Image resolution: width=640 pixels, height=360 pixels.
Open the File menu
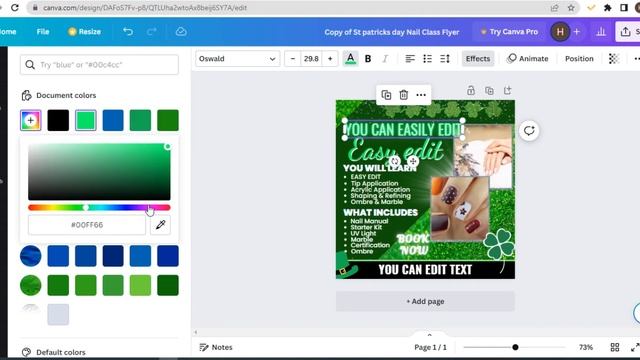(x=42, y=31)
